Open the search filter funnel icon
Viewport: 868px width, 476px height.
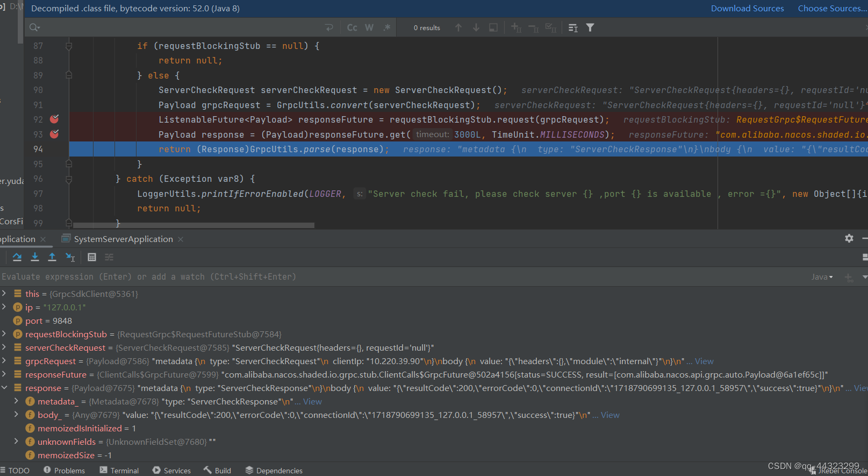coord(590,27)
